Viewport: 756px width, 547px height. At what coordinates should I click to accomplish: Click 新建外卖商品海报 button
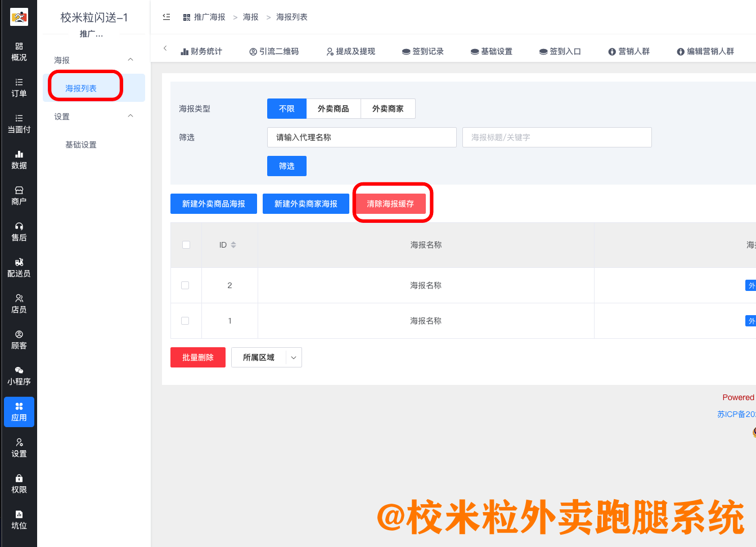tap(213, 204)
